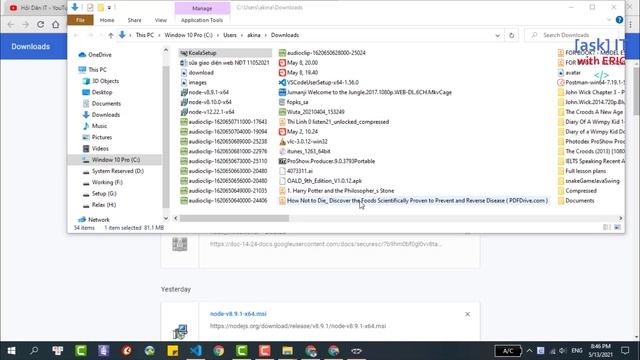
Task: Open Videos in the navigation pane
Action: tap(100, 149)
